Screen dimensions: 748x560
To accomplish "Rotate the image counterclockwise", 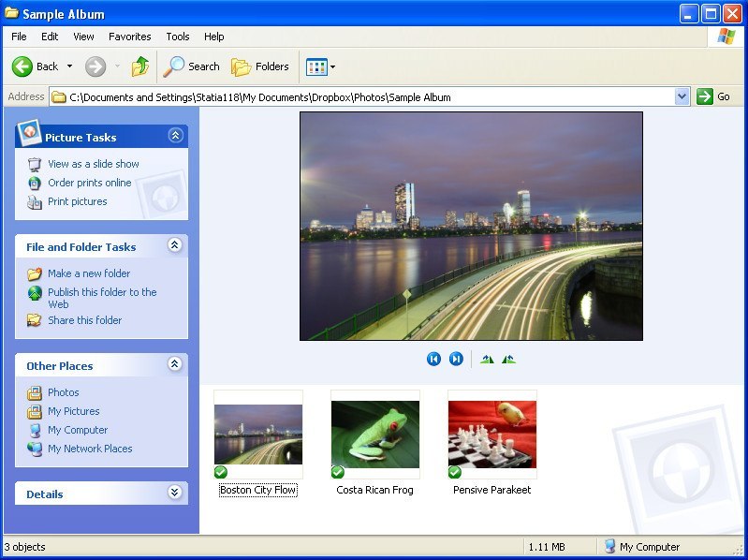I will click(x=508, y=360).
